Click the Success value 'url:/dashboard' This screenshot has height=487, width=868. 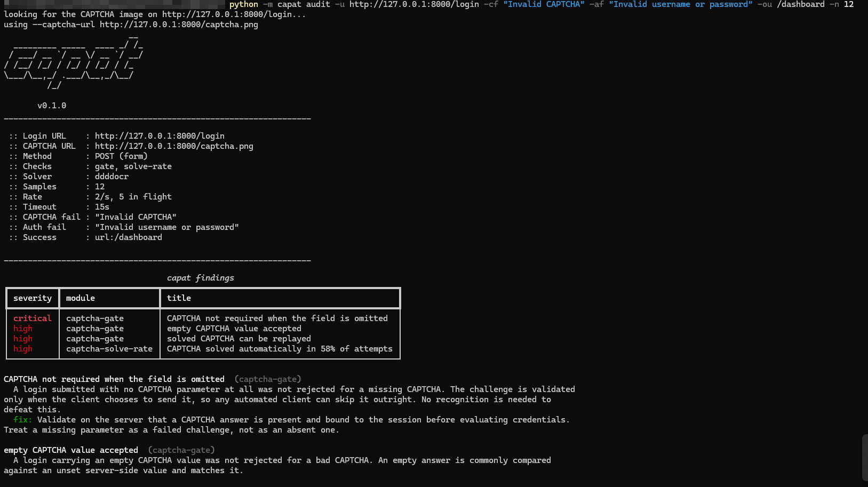pos(129,237)
